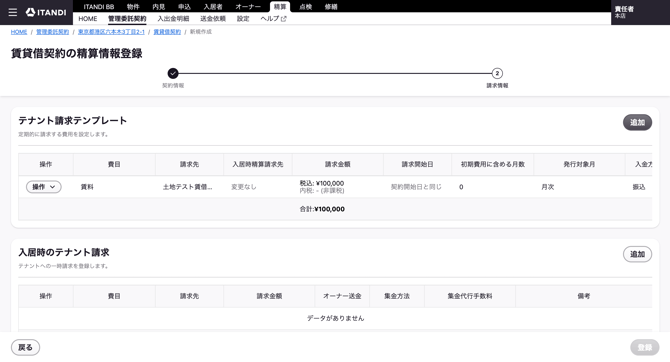670x362 pixels.
Task: Click the step 2 請求情報 circle
Action: [497, 74]
